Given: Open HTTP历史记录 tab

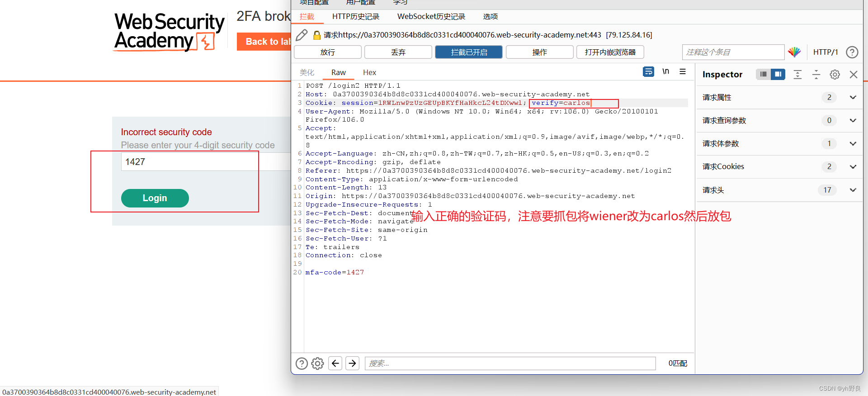Looking at the screenshot, I should pos(356,17).
